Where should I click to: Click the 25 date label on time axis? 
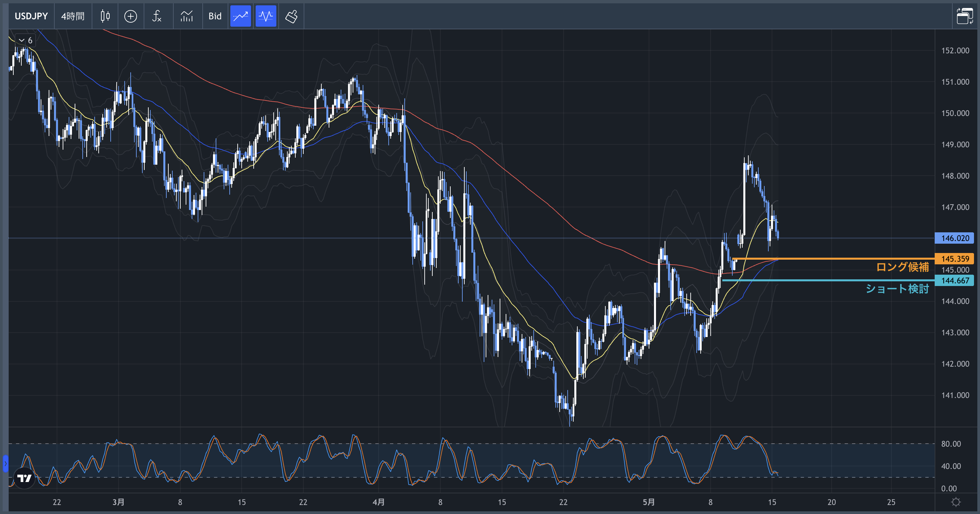[891, 502]
